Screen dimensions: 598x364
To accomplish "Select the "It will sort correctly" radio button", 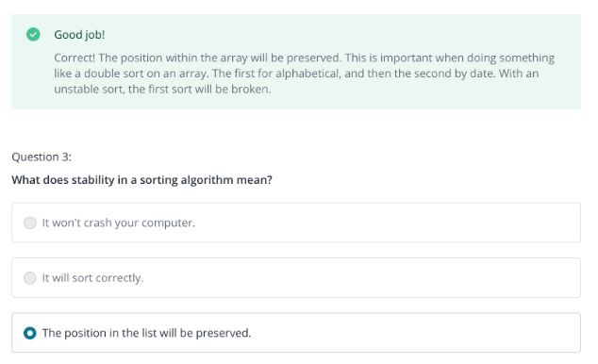I will [x=30, y=278].
